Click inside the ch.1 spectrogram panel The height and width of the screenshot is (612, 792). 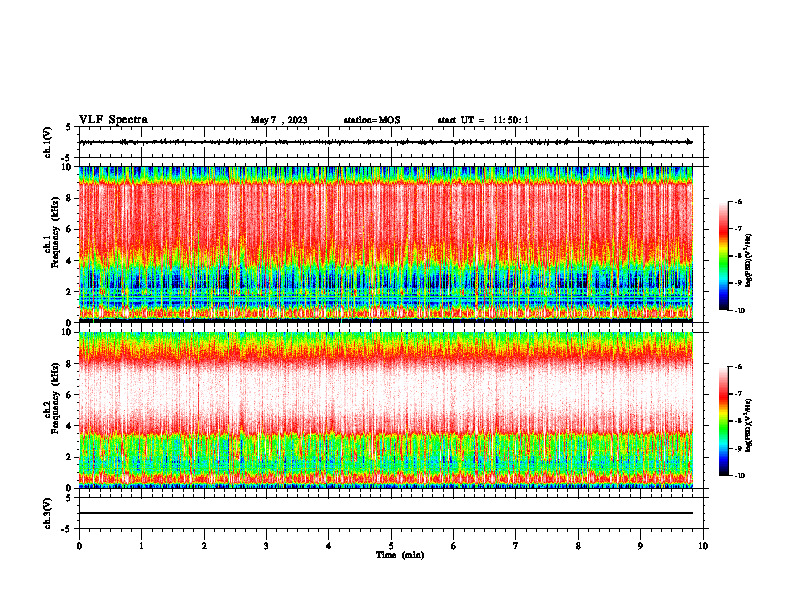coord(386,244)
